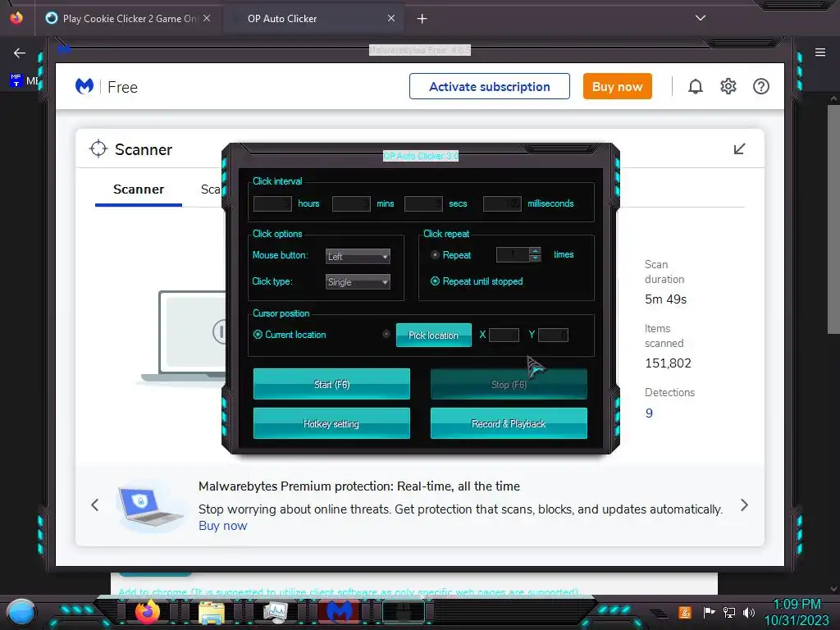Click the Scanner crosshair icon

tap(98, 149)
